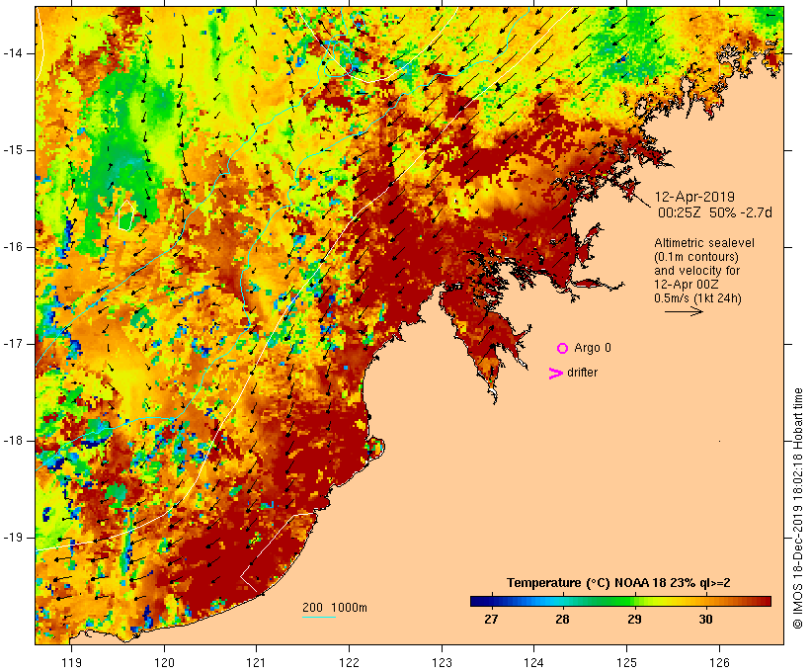This screenshot has height=672, width=810.
Task: Click latitude axis label -16
Action: (12, 247)
